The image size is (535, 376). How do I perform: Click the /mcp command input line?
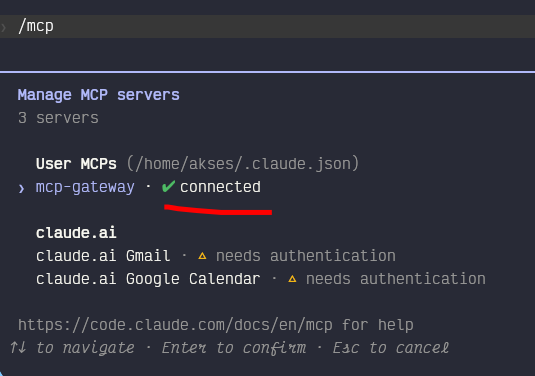[x=268, y=26]
